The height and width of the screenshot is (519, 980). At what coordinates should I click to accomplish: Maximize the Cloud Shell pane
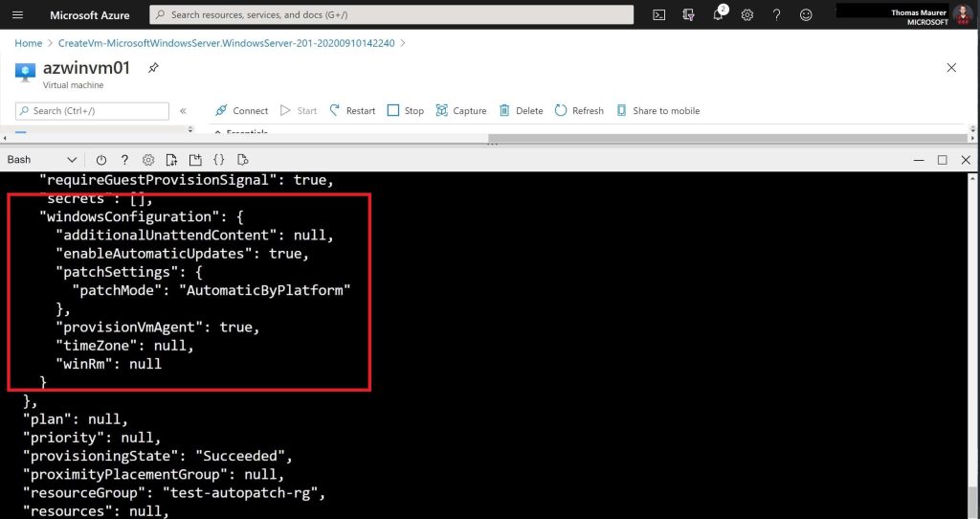943,160
